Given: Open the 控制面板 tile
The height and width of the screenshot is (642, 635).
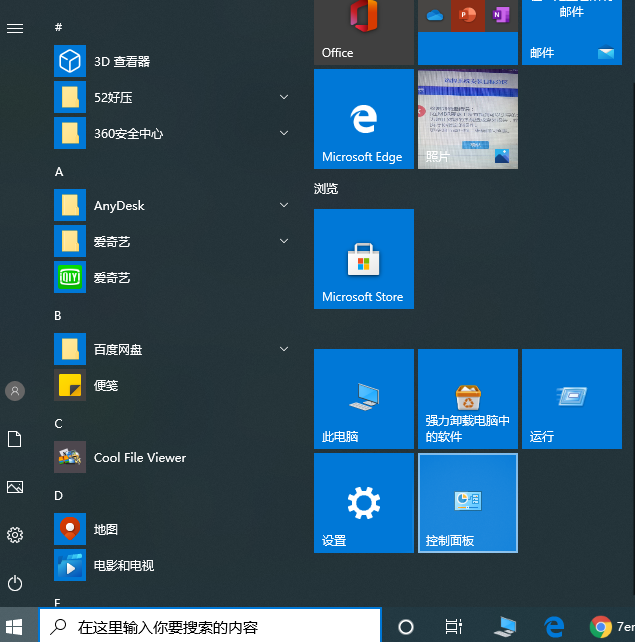Looking at the screenshot, I should coord(467,502).
